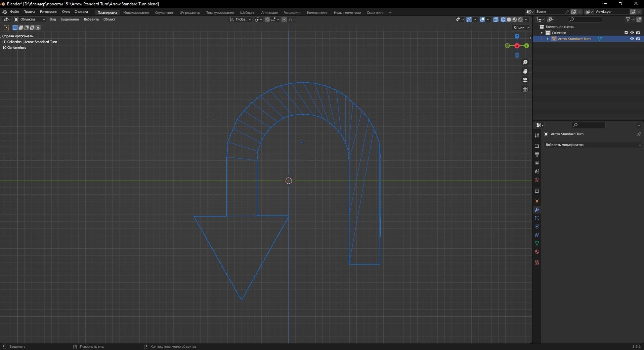Screen dimensions: 644x350
Task: Hide Arrow Standard Turn via eye icon
Action: 632,39
